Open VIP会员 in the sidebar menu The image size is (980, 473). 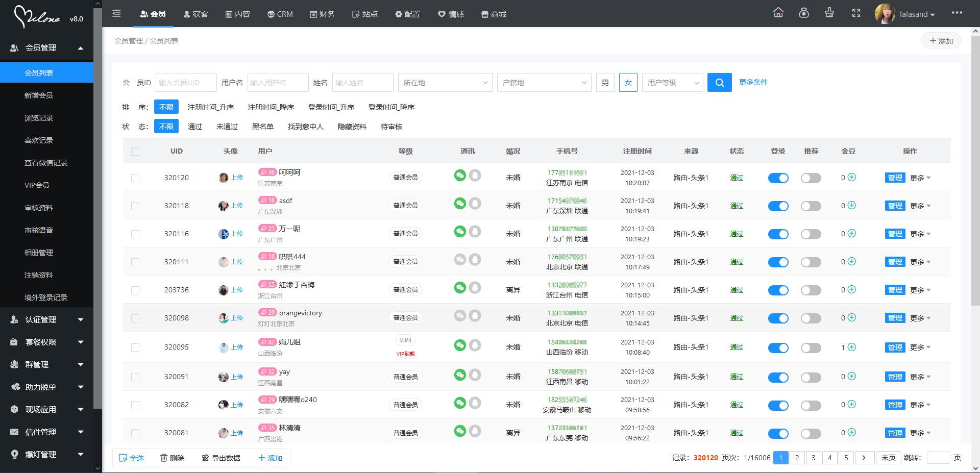coord(37,185)
